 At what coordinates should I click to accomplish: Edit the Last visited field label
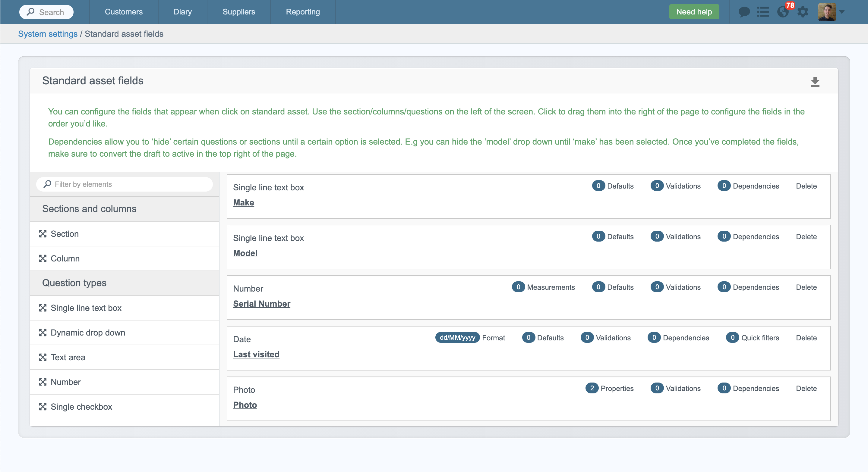click(256, 354)
